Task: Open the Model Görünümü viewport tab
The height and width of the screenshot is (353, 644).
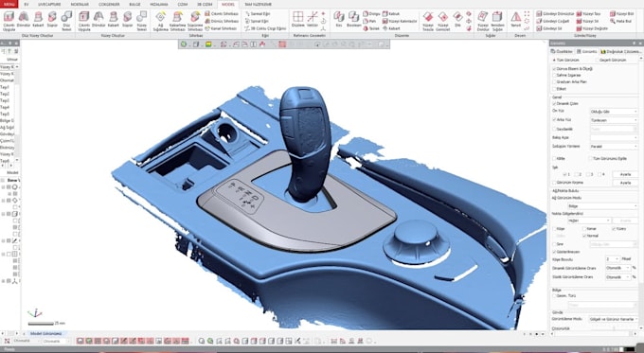Action: click(46, 334)
